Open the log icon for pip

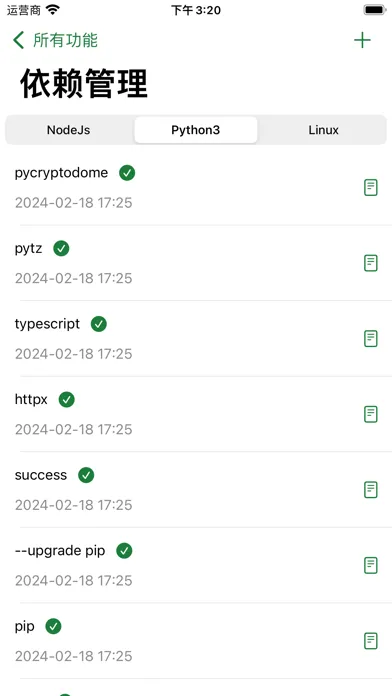tap(371, 641)
